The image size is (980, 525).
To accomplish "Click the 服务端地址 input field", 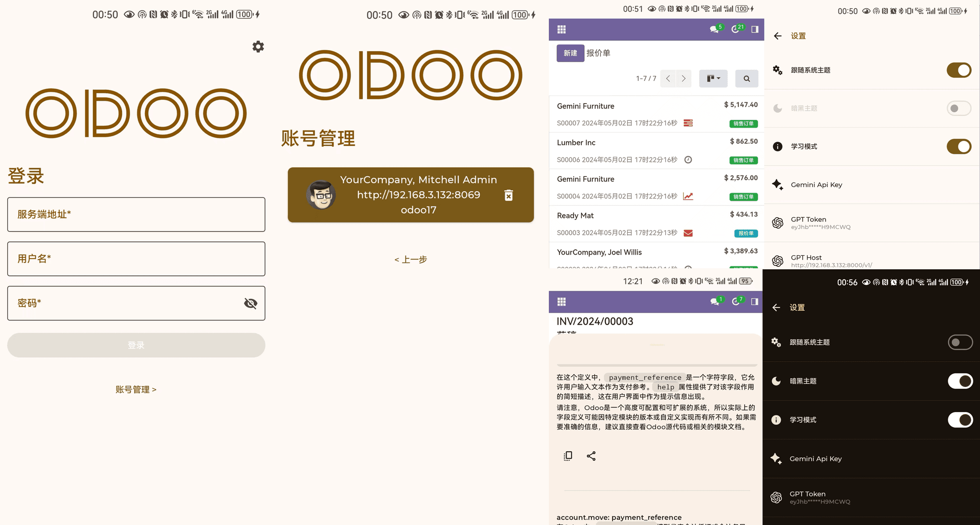I will [136, 215].
